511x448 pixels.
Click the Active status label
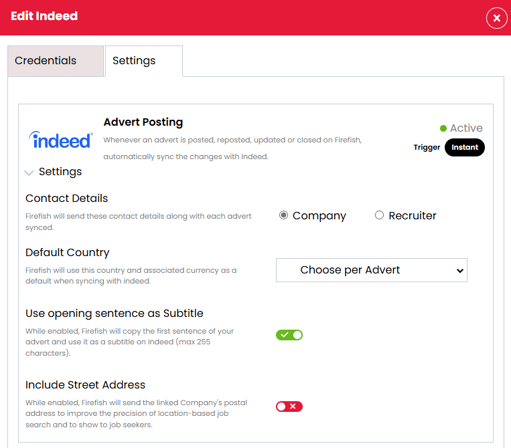pyautogui.click(x=466, y=128)
